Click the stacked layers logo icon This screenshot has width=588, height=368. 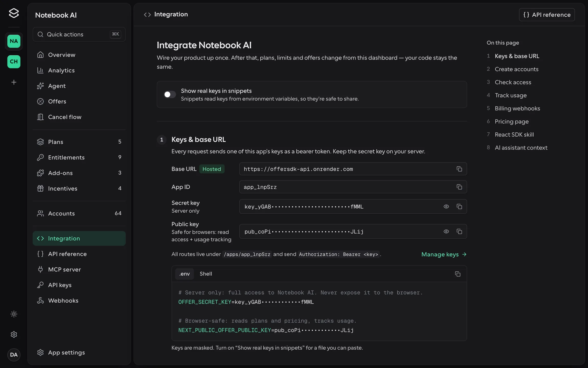point(14,13)
